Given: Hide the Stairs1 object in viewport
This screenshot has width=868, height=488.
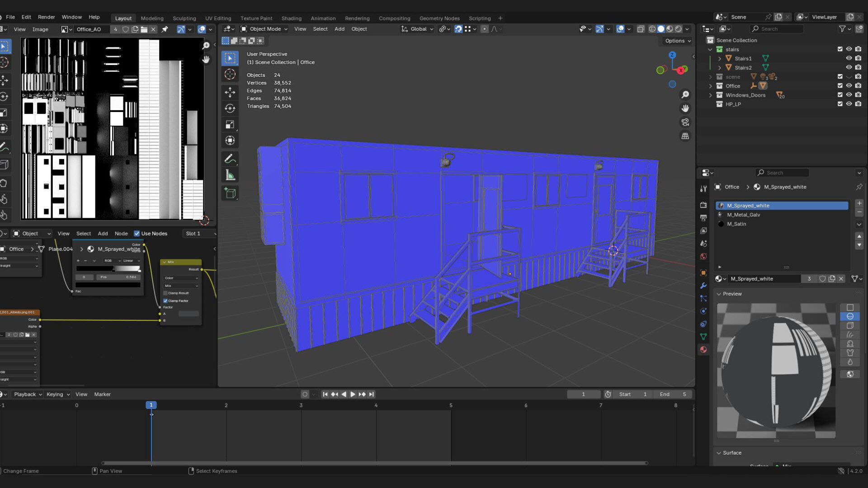Looking at the screenshot, I should pyautogui.click(x=849, y=58).
